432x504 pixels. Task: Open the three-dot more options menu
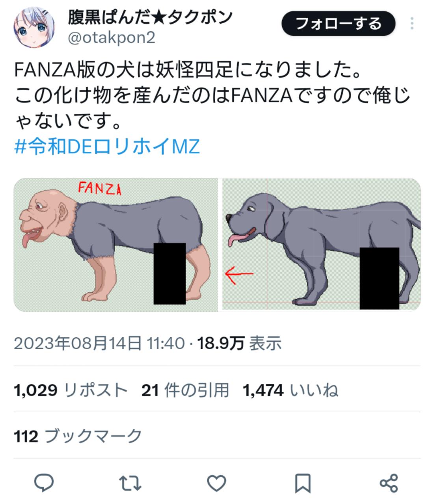pyautogui.click(x=412, y=24)
